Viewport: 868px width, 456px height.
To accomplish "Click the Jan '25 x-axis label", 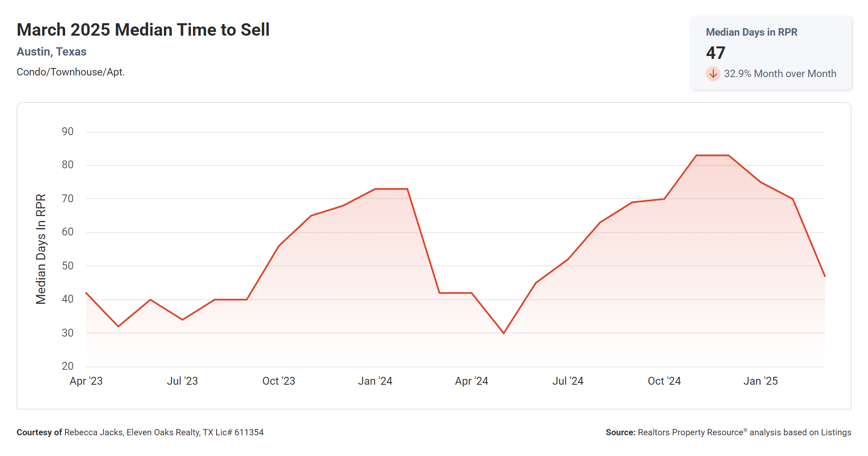I will [760, 381].
